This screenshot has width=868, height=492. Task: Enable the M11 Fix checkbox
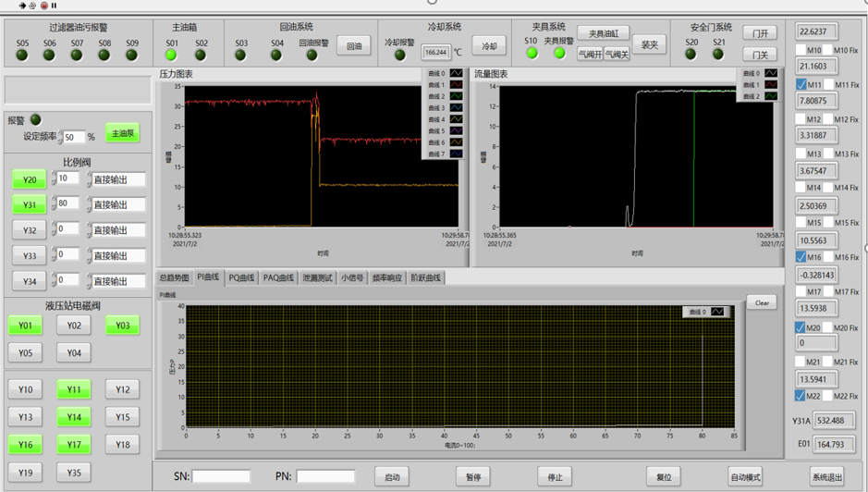[828, 85]
